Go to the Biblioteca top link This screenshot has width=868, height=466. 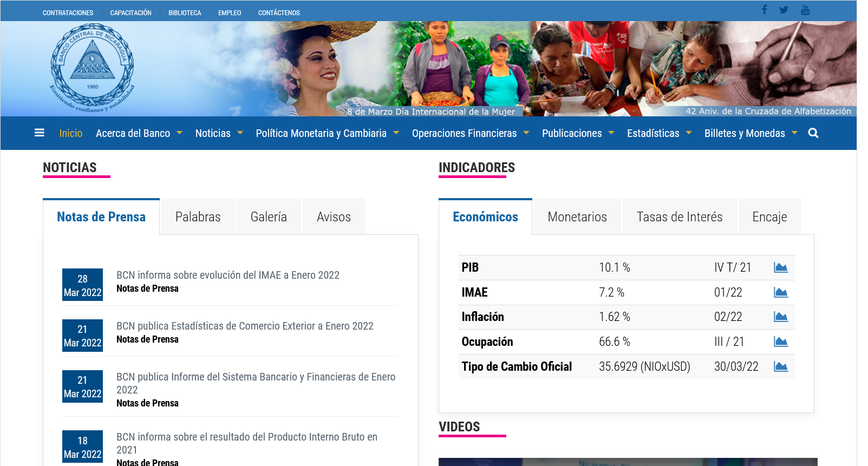click(x=185, y=13)
